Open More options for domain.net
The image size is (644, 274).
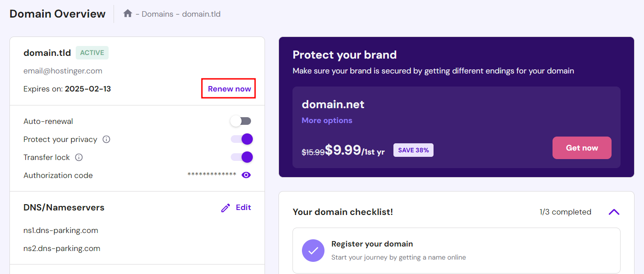click(326, 120)
